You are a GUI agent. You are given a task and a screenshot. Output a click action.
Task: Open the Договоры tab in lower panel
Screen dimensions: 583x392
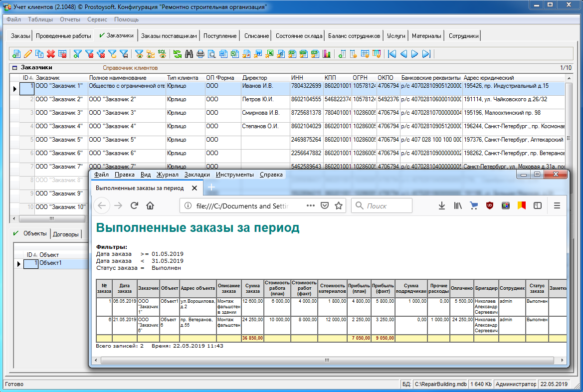(x=65, y=234)
